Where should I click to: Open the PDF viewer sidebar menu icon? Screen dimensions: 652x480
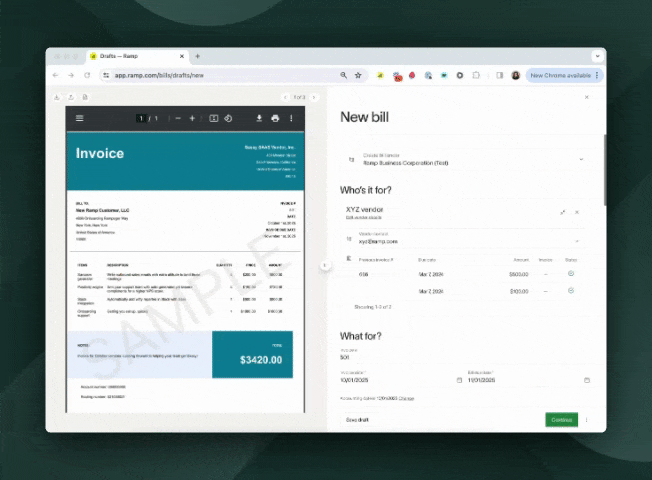point(80,119)
